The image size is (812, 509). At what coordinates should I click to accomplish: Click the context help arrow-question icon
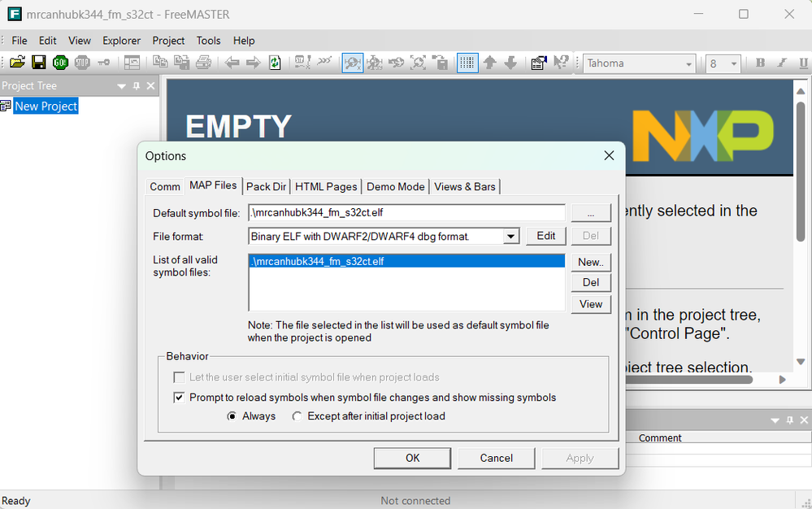pyautogui.click(x=560, y=63)
